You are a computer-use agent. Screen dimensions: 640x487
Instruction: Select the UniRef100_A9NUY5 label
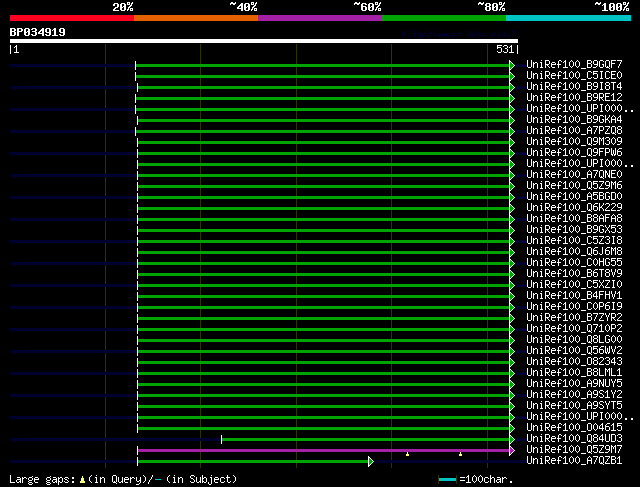pyautogui.click(x=574, y=384)
